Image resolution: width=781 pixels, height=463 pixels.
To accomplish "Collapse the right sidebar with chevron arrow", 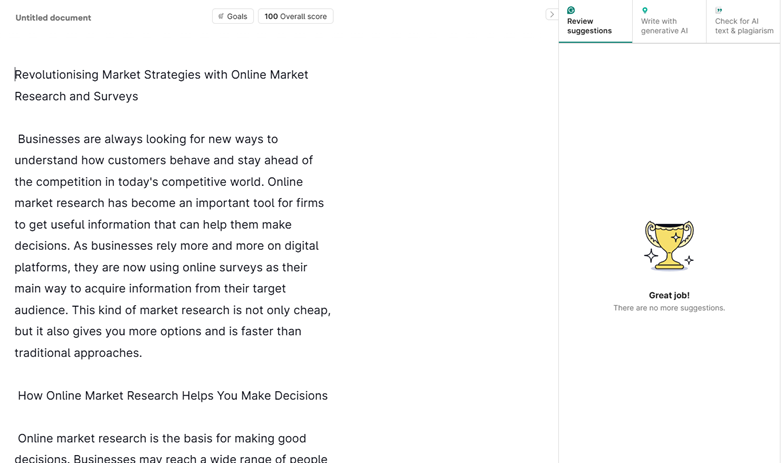I will 551,15.
